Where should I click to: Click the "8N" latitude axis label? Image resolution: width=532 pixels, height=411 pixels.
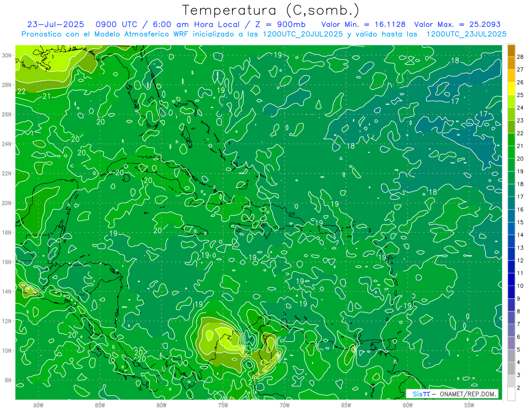click(x=9, y=380)
